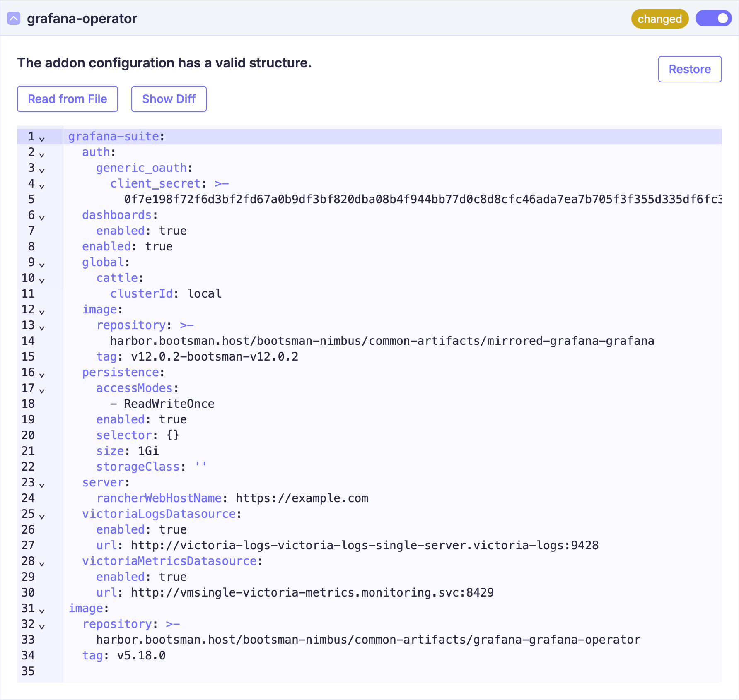Collapse the server section at line 23

click(x=42, y=485)
